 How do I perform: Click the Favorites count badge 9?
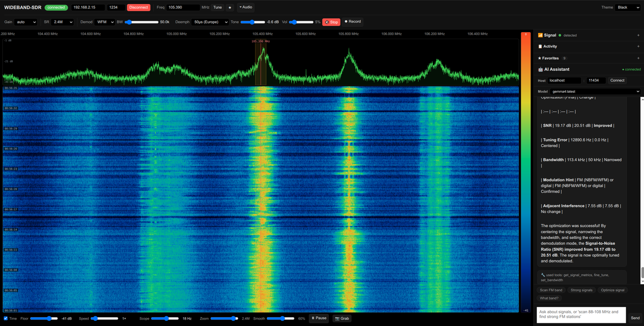pos(564,58)
